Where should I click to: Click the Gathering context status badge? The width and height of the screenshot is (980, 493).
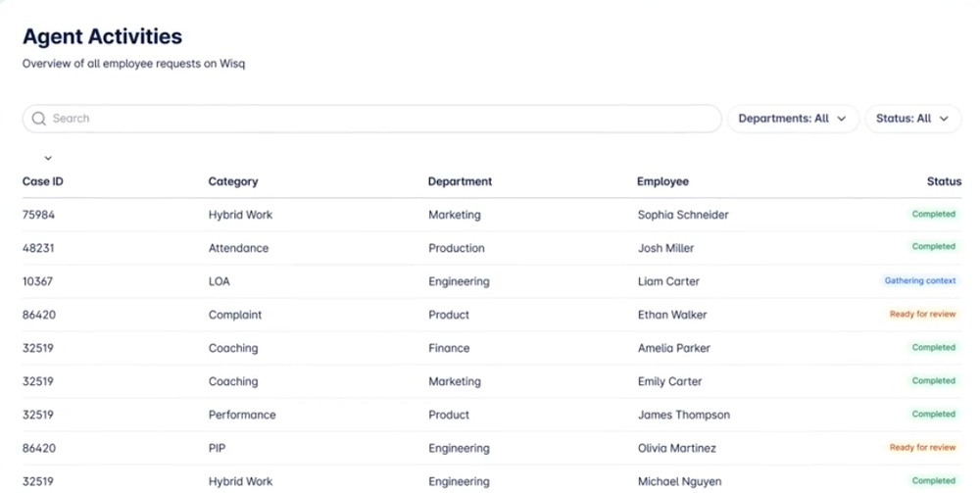(919, 281)
